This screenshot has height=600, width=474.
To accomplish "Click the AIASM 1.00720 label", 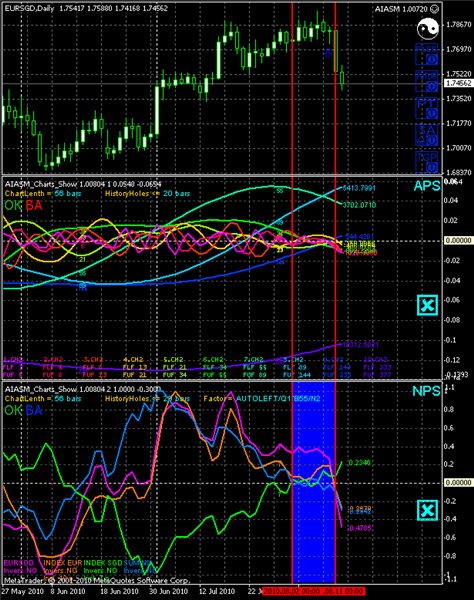I will [401, 8].
